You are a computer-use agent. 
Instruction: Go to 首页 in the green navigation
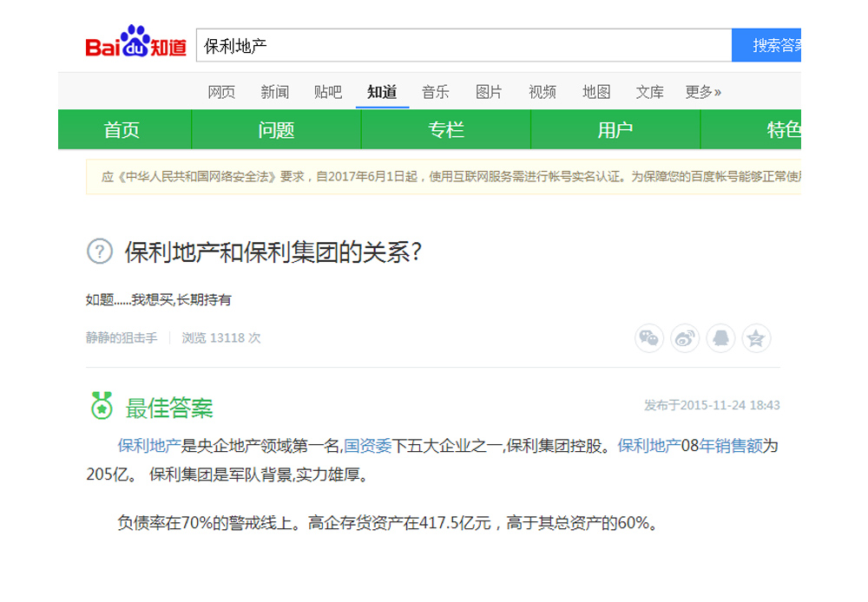124,129
